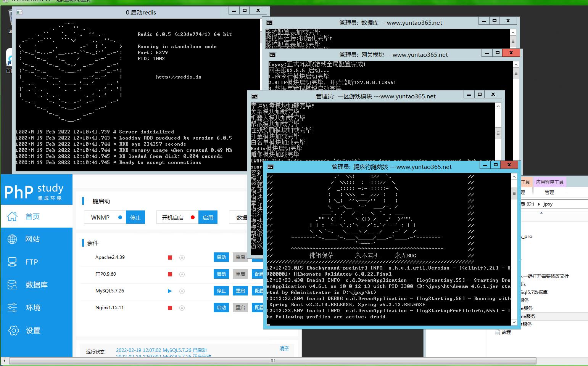
Task: Start Apache2.4.39 using 启动 button
Action: pyautogui.click(x=221, y=257)
